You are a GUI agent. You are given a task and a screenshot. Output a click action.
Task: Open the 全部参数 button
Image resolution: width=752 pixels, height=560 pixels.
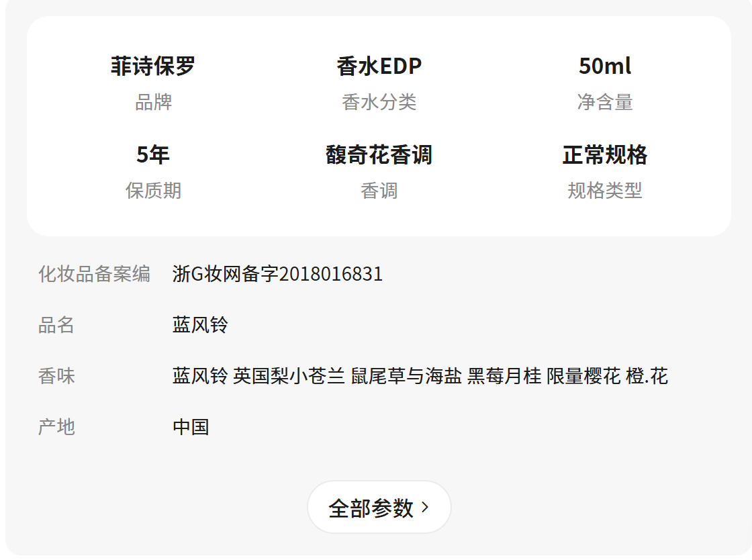click(x=379, y=507)
